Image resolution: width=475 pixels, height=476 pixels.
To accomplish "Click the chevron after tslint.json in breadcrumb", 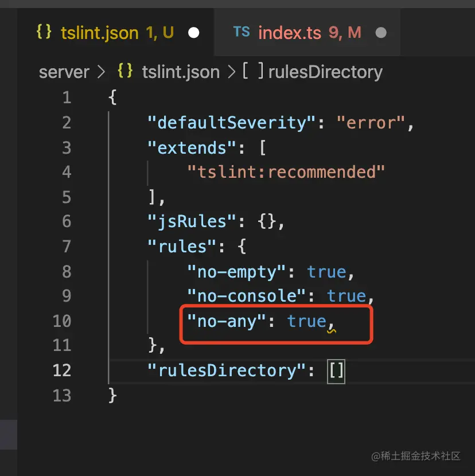I will tap(231, 72).
